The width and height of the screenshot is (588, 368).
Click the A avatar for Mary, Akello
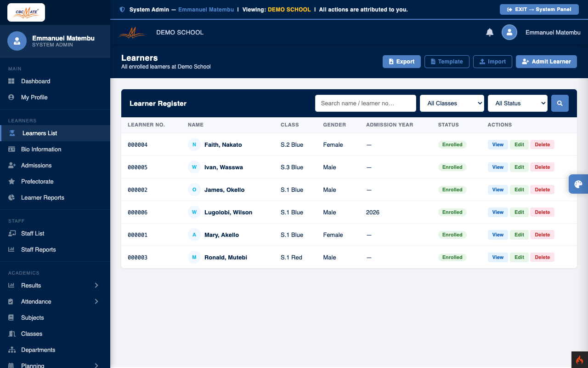(x=194, y=235)
